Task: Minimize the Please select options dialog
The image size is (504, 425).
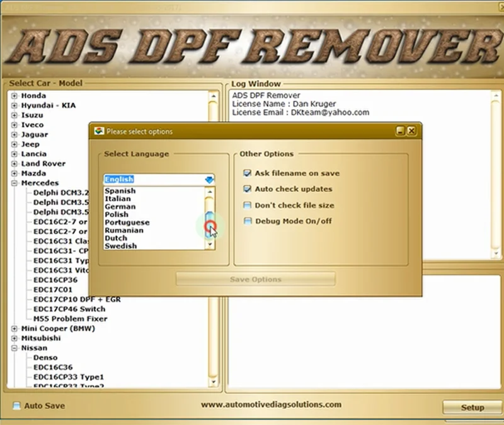Action: (x=400, y=131)
